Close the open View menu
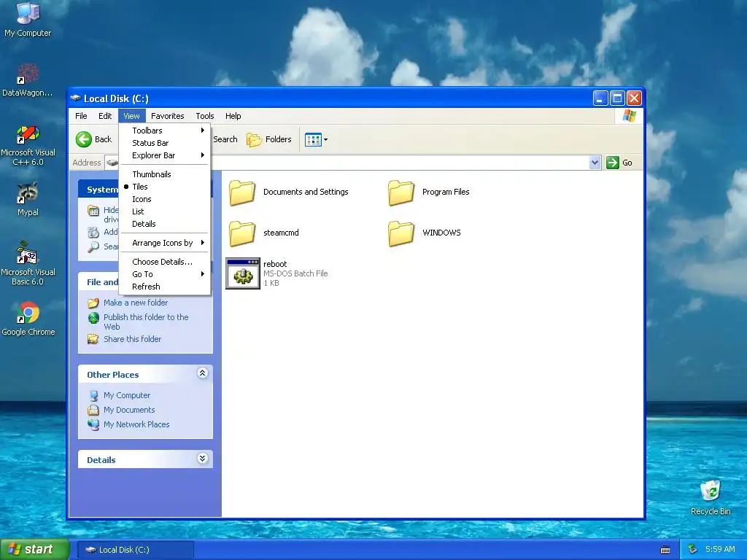 (x=131, y=116)
